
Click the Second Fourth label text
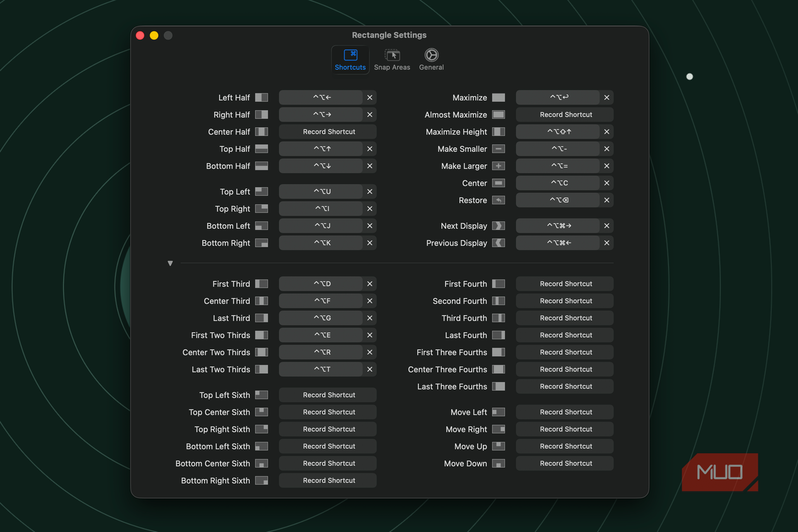[x=460, y=301]
